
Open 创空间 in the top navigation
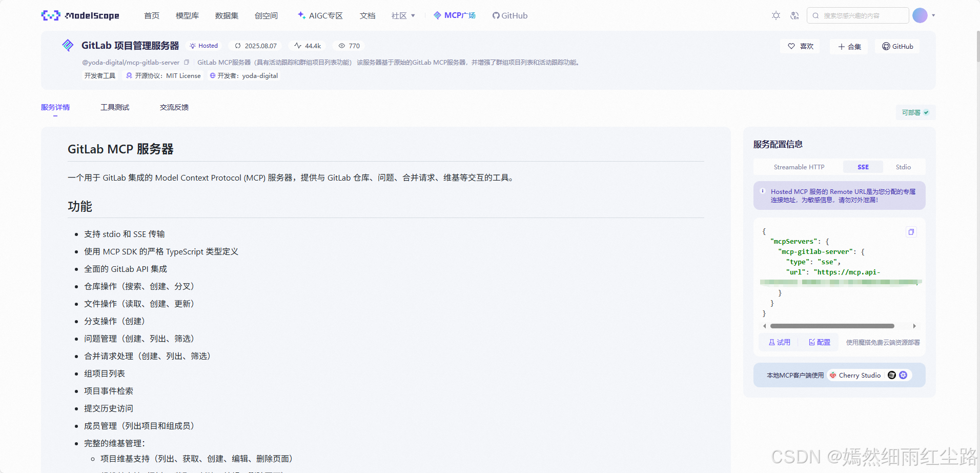[x=266, y=15]
